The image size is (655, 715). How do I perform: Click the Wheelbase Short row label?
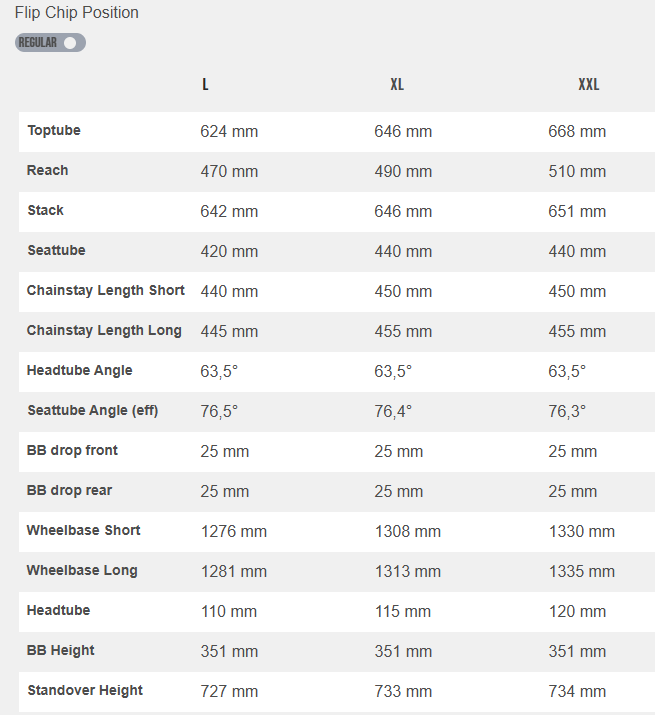(x=84, y=531)
